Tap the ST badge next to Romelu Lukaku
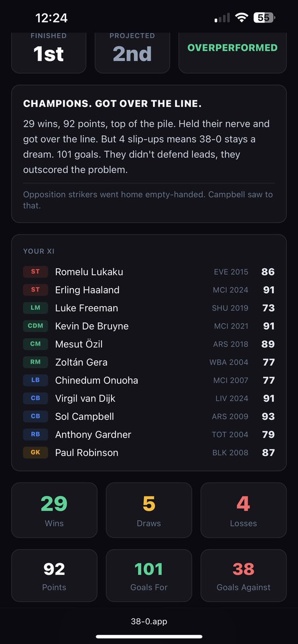298x644 pixels. coord(35,272)
